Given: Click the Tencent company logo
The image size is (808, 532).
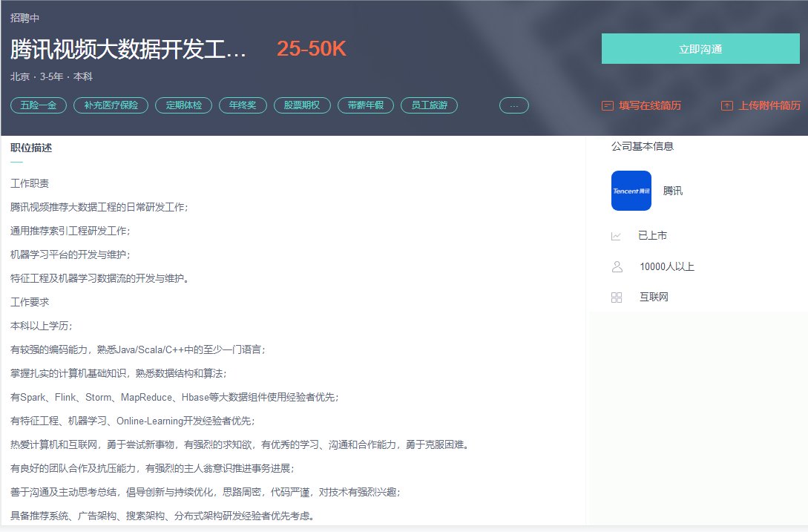Looking at the screenshot, I should point(631,190).
